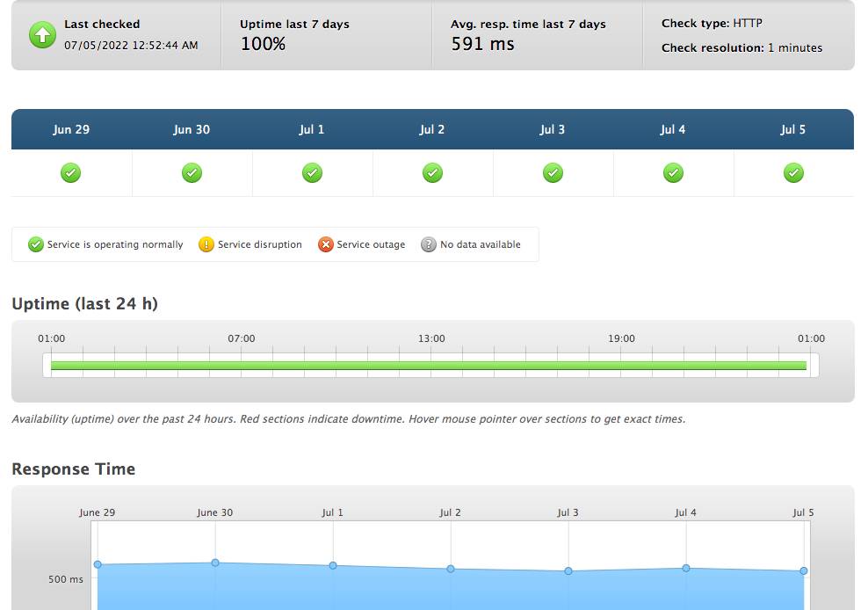Click the Jun 30 green check icon
Image resolution: width=868 pixels, height=610 pixels.
pyautogui.click(x=192, y=173)
